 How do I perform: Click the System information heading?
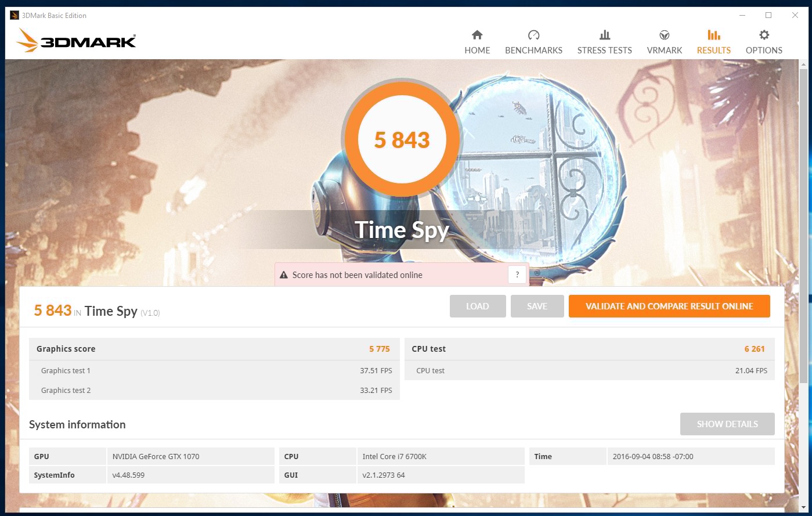click(x=77, y=425)
